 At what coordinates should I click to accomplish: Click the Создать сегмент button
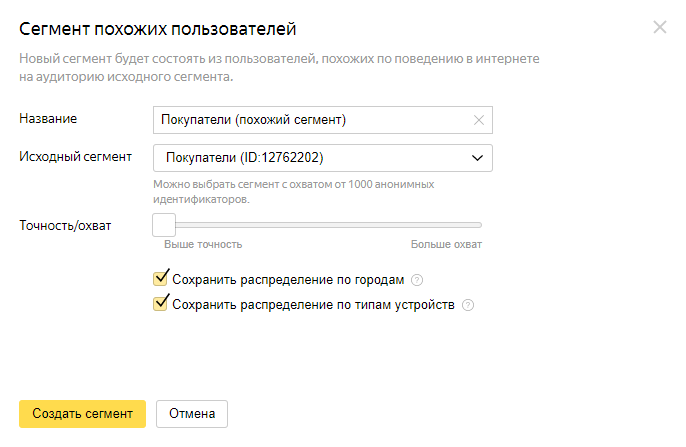pyautogui.click(x=82, y=414)
